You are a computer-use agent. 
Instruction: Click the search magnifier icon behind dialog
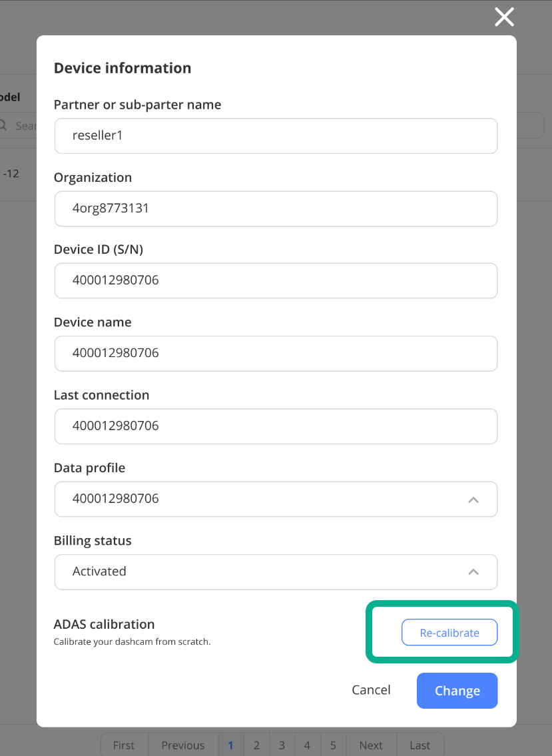[3, 126]
